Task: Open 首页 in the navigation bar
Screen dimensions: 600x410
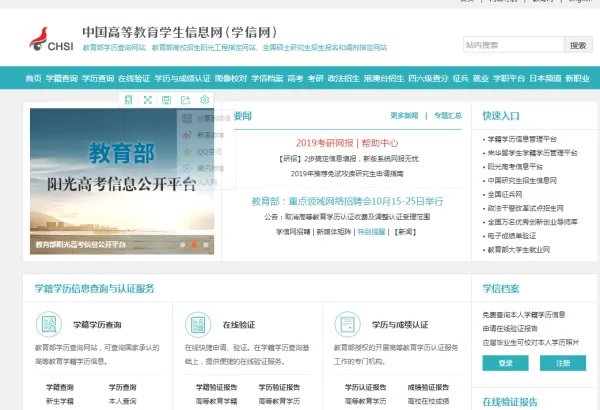Action: coord(33,78)
